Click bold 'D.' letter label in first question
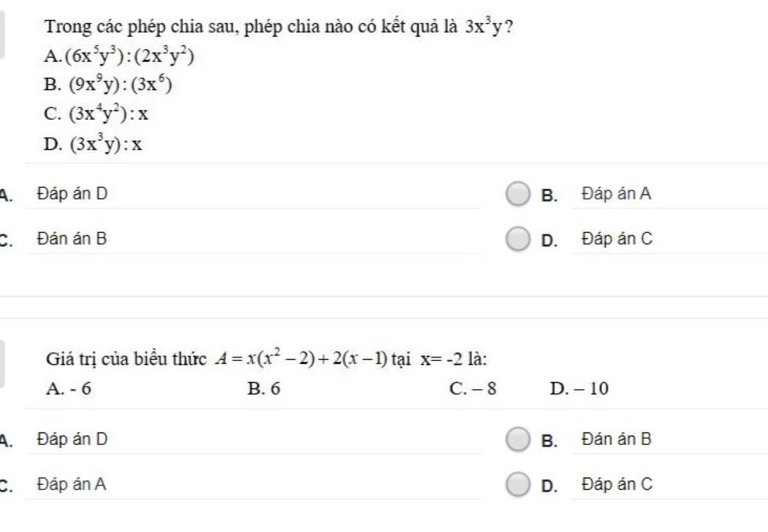Image resolution: width=768 pixels, height=532 pixels. (x=549, y=241)
